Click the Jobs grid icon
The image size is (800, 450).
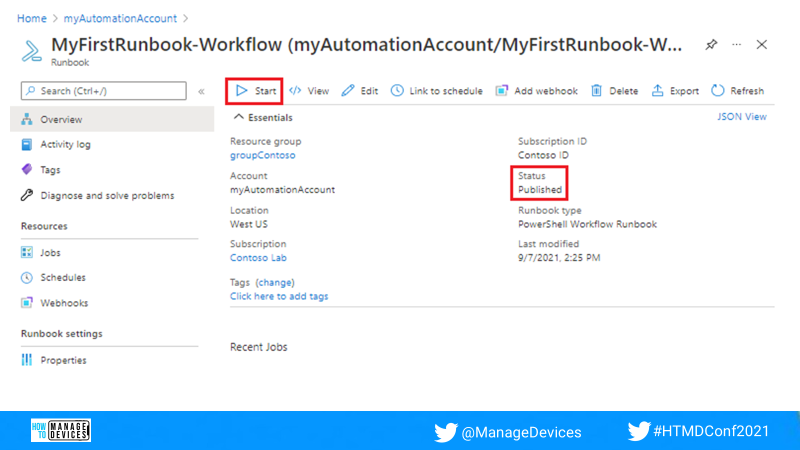click(x=27, y=252)
